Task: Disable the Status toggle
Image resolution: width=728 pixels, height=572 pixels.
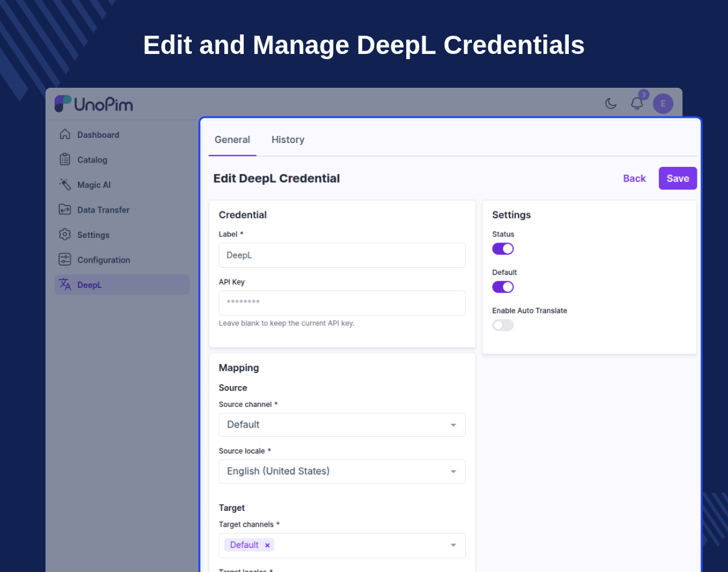Action: [x=503, y=249]
